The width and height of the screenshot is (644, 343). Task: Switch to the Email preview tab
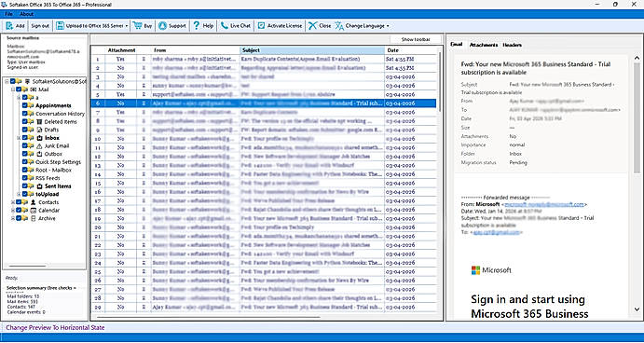coord(457,45)
